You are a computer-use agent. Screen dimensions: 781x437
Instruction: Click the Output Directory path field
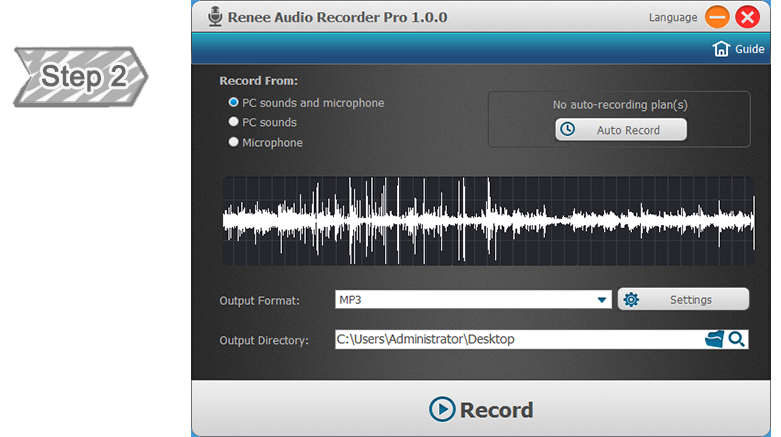(515, 340)
